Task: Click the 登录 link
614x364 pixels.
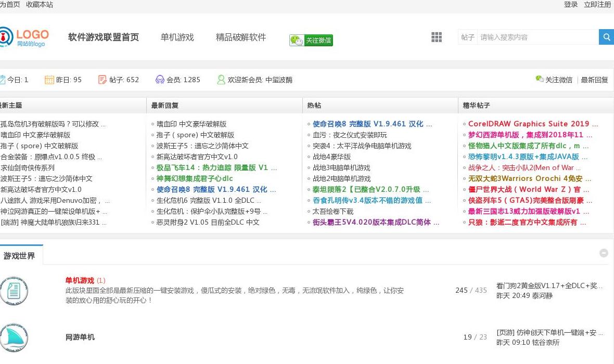Action: (570, 4)
